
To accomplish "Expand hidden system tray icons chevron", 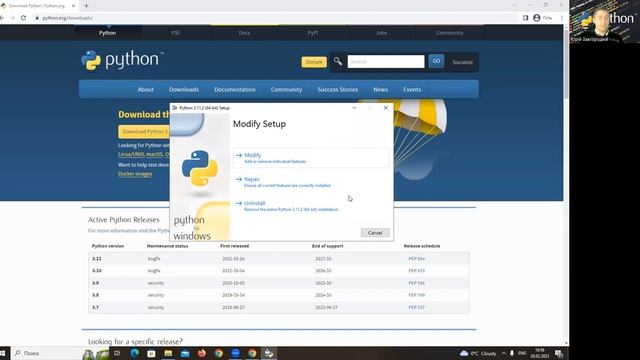I will [x=504, y=353].
